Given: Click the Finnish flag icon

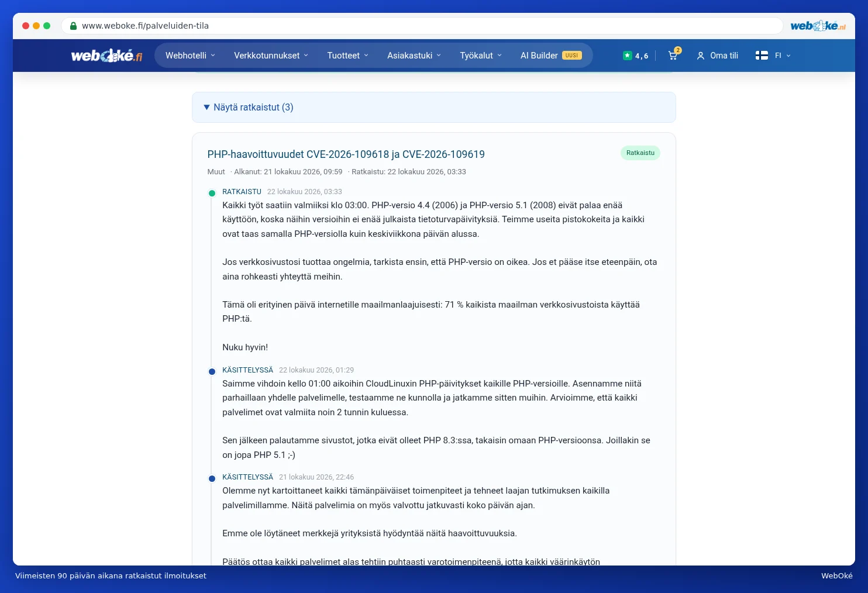Looking at the screenshot, I should click(x=762, y=56).
